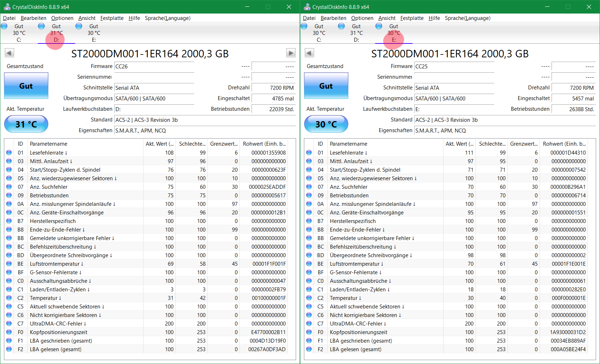
Task: Open the Sprache(Language) menu
Action: (x=167, y=18)
